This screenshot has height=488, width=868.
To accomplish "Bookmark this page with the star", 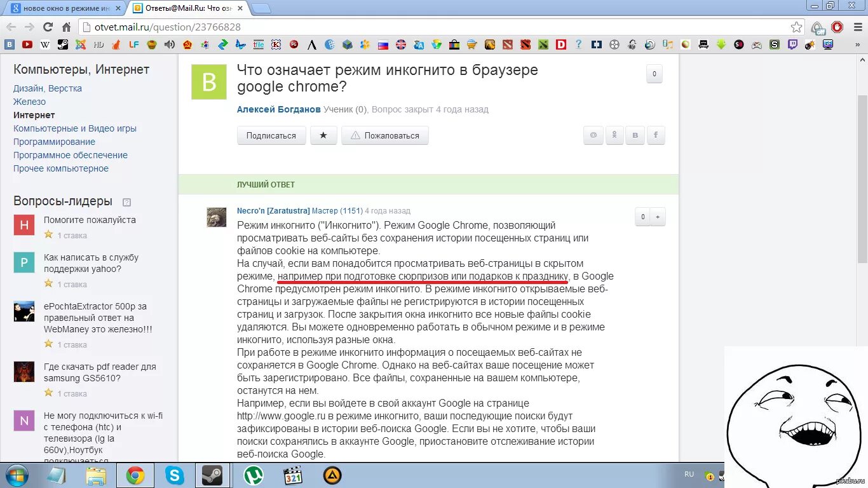I will 796,27.
